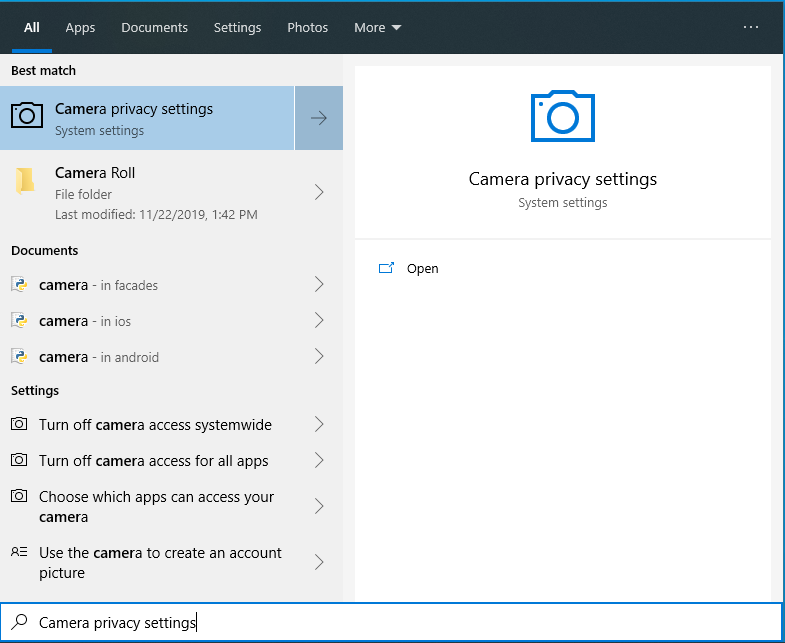Click account icon beside account picture setting
The height and width of the screenshot is (643, 785).
[x=19, y=552]
